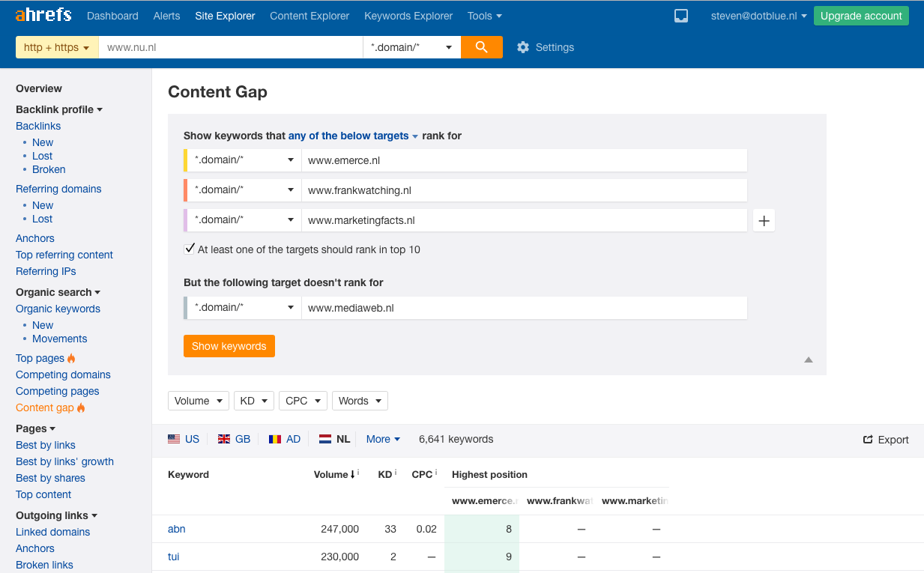Screen dimensions: 924x573
Task: Open Keywords Explorer tab
Action: [x=408, y=16]
